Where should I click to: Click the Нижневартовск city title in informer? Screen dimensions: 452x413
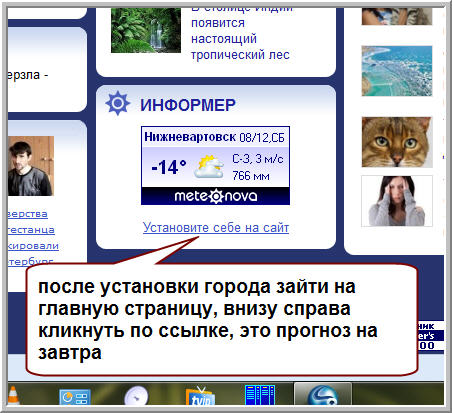(x=190, y=137)
